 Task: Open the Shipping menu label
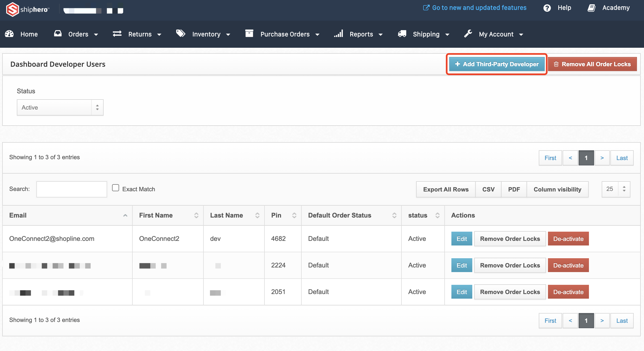point(426,34)
